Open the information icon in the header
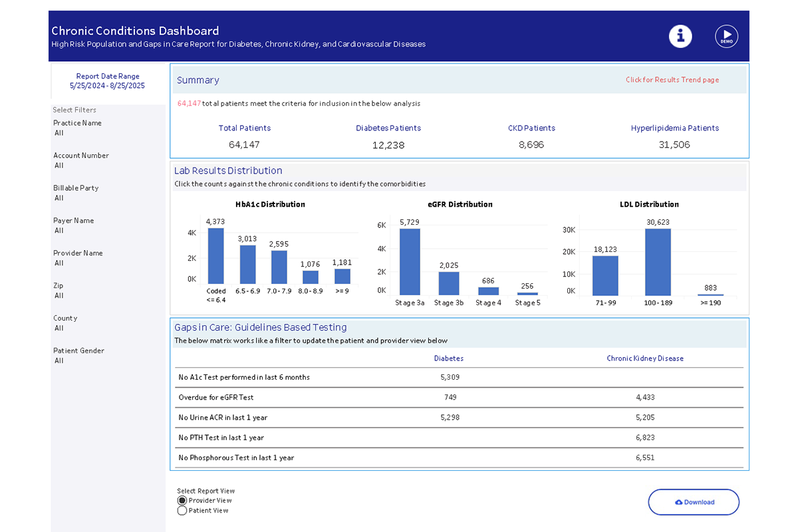This screenshot has height=532, width=798. point(680,36)
